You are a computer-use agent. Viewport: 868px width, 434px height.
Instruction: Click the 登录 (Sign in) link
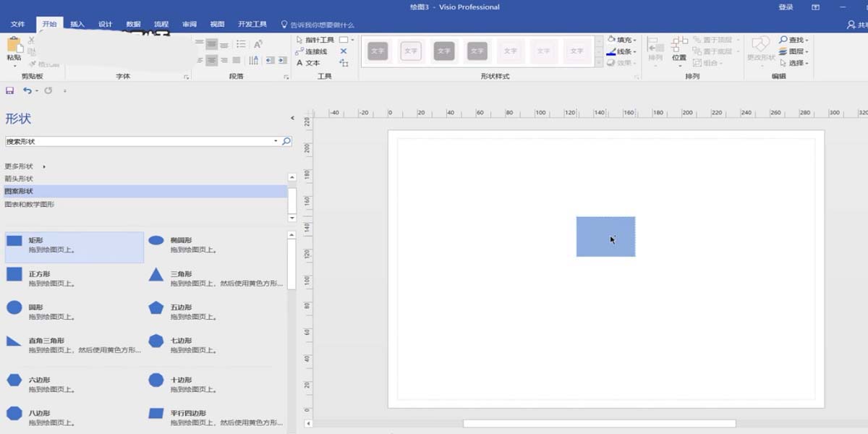point(786,7)
